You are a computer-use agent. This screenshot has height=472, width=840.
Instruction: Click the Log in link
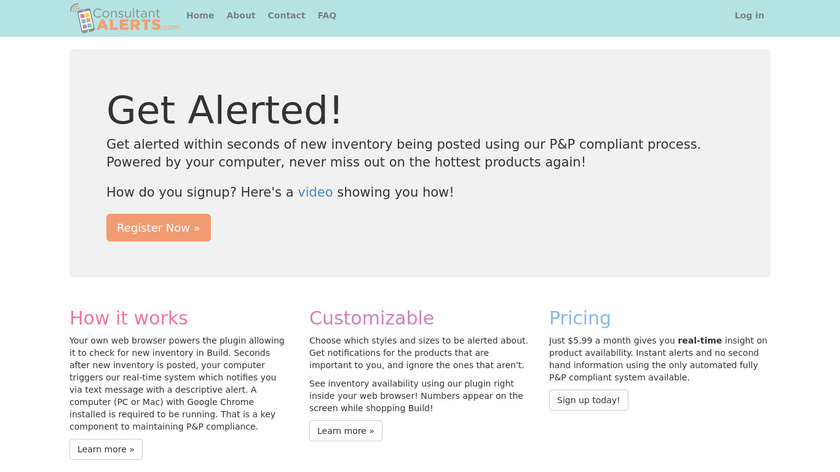(x=749, y=16)
